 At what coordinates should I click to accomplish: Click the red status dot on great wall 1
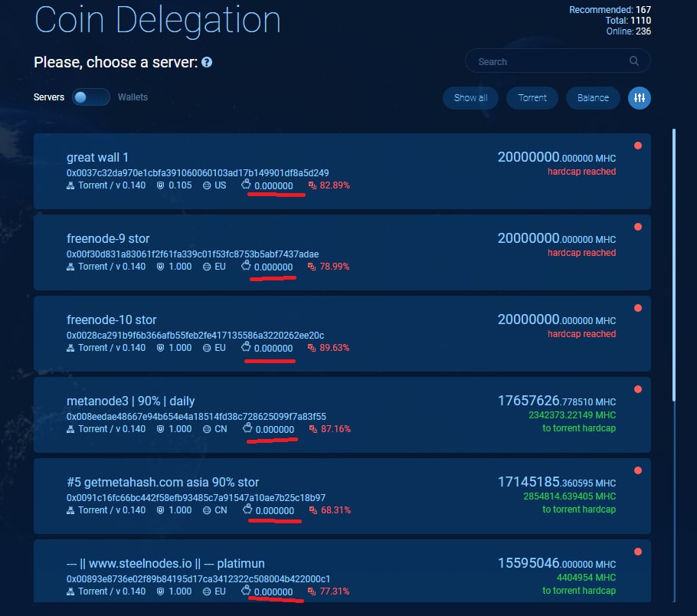[638, 146]
